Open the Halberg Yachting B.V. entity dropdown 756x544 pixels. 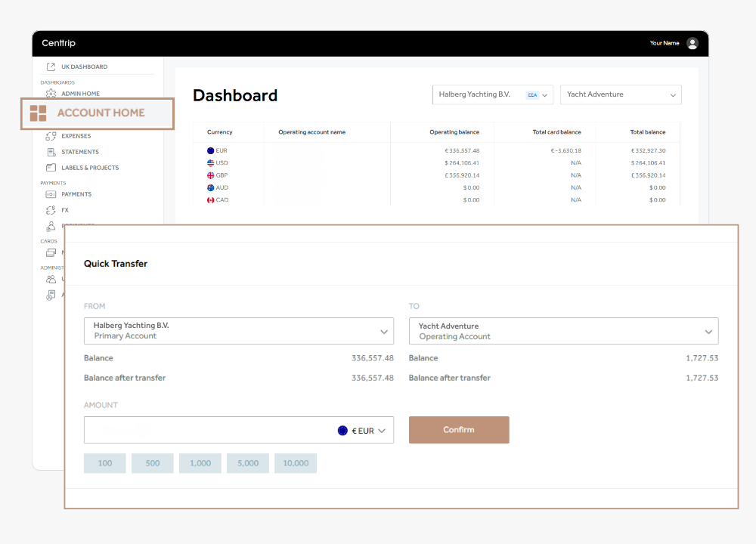click(x=493, y=95)
